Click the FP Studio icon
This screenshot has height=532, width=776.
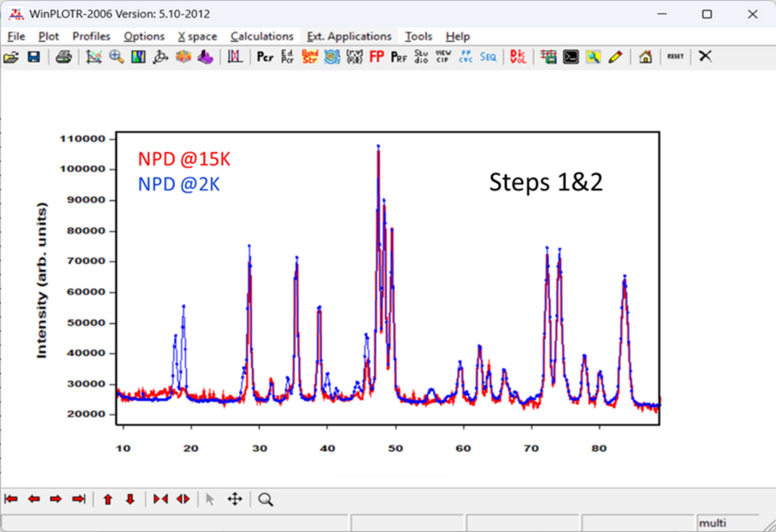click(421, 57)
